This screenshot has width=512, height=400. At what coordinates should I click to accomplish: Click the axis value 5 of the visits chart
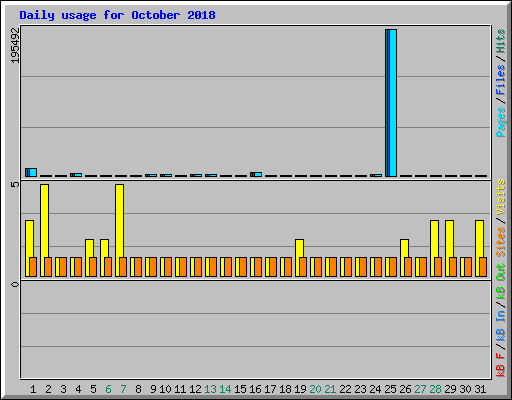coord(15,184)
